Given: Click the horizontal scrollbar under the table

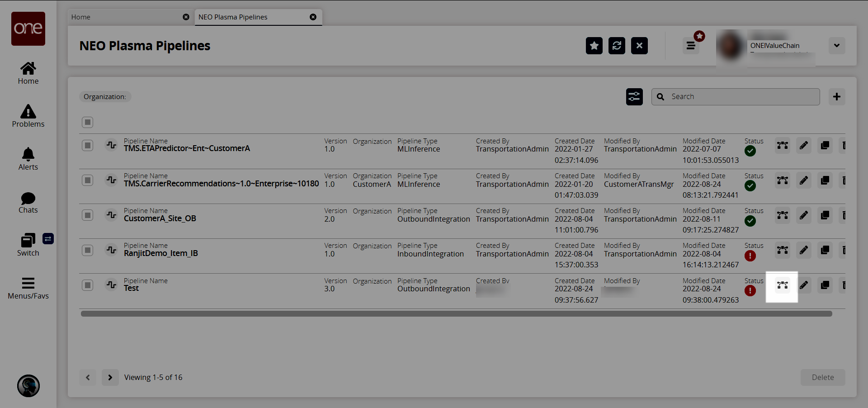Looking at the screenshot, I should click(456, 313).
